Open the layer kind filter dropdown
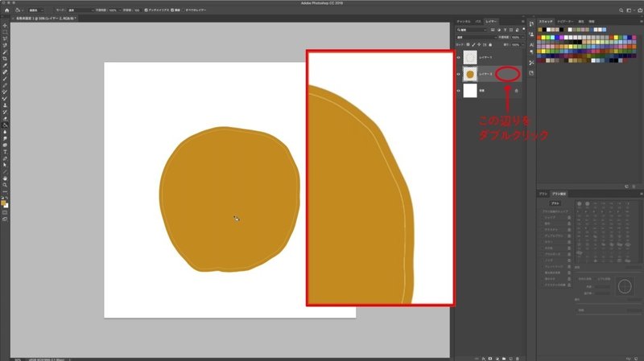Viewport: 644px width, 361px height. [472, 30]
